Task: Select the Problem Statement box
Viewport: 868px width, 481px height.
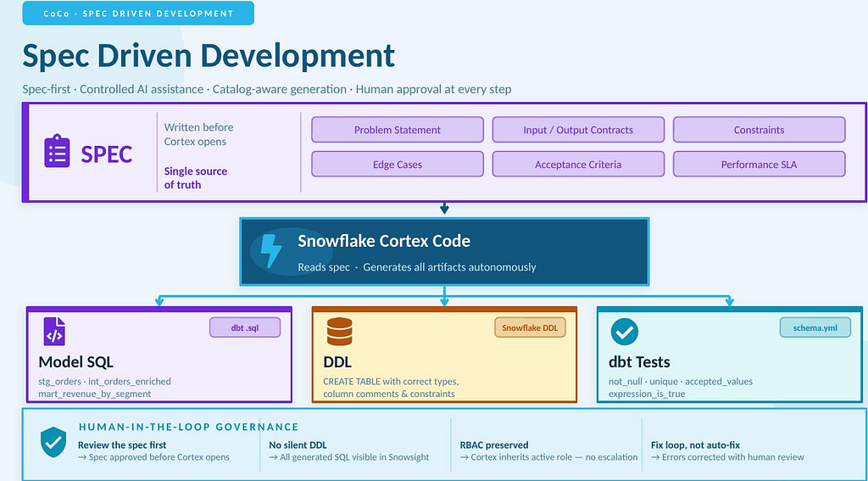Action: coord(398,130)
